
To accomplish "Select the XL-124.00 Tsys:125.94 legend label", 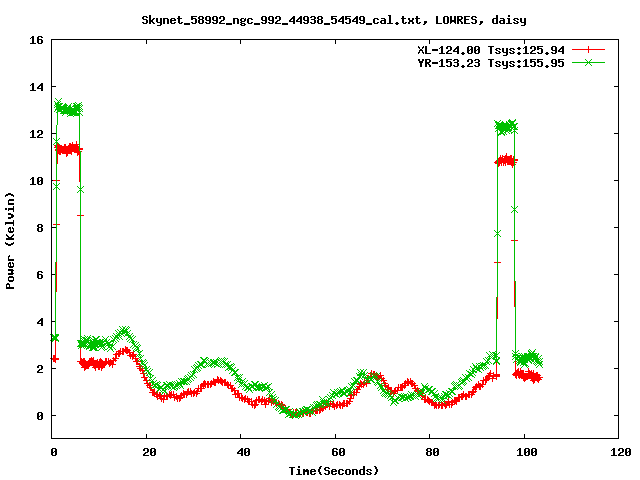I will (491, 50).
